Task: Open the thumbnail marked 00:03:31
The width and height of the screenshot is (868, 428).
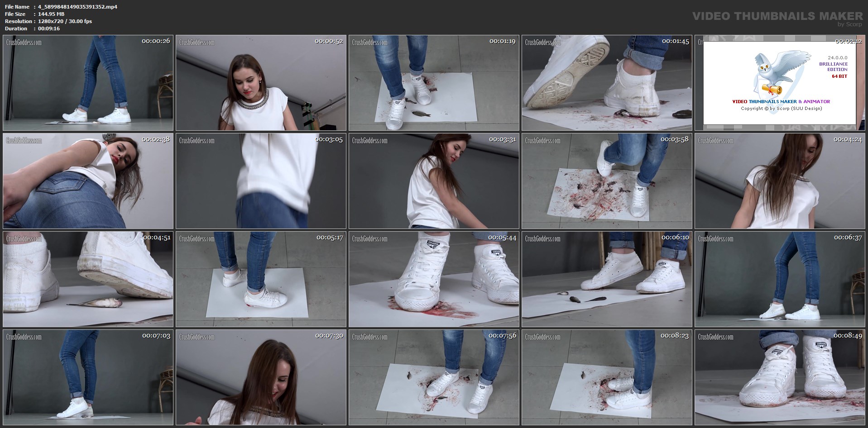Action: pyautogui.click(x=434, y=181)
